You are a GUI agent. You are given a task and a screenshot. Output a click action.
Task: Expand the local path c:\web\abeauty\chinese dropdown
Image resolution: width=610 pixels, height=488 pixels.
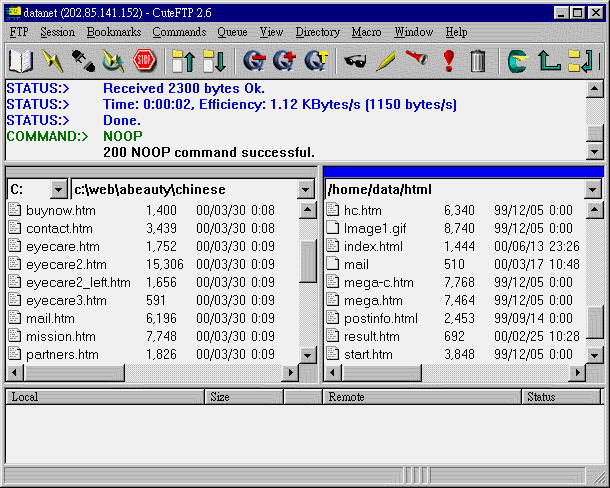306,190
